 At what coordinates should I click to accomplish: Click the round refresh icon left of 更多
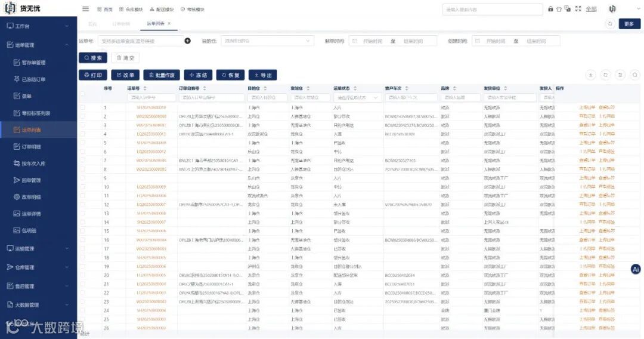pyautogui.click(x=610, y=24)
